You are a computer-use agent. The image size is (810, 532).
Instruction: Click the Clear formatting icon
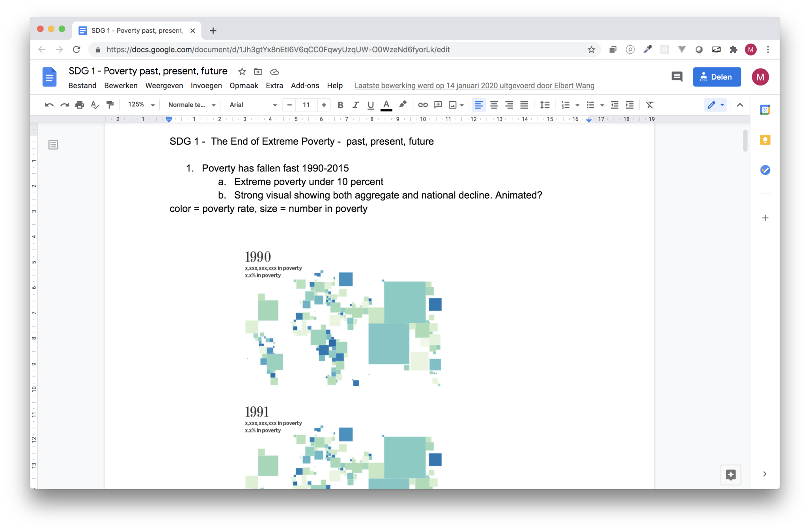[649, 105]
